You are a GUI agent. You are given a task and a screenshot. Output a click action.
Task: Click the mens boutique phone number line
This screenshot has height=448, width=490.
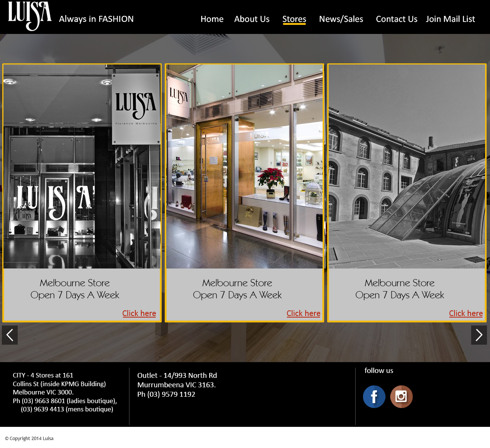[x=67, y=409]
